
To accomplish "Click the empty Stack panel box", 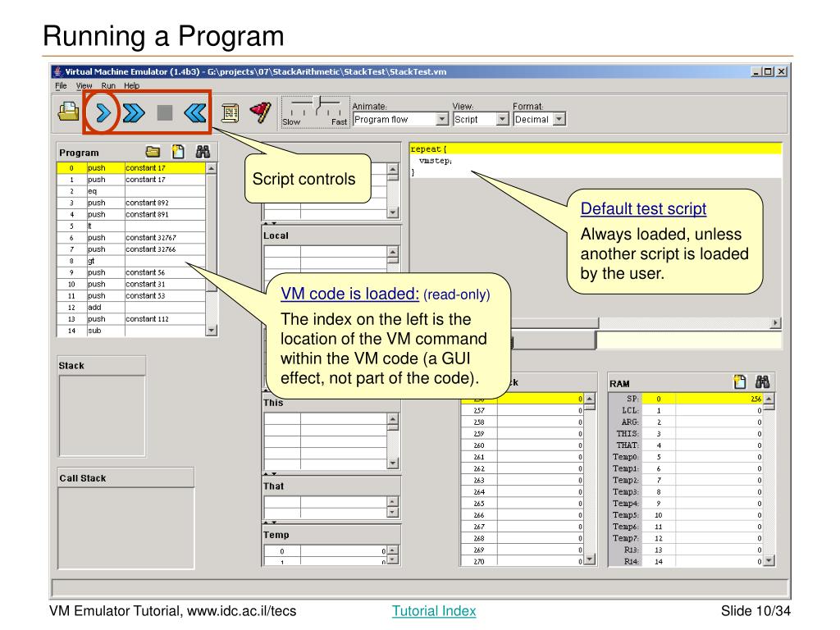I will [102, 416].
